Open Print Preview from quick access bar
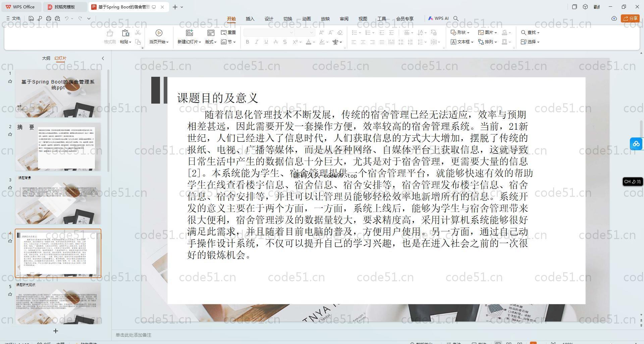Viewport: 644px width, 344px height. 57,18
